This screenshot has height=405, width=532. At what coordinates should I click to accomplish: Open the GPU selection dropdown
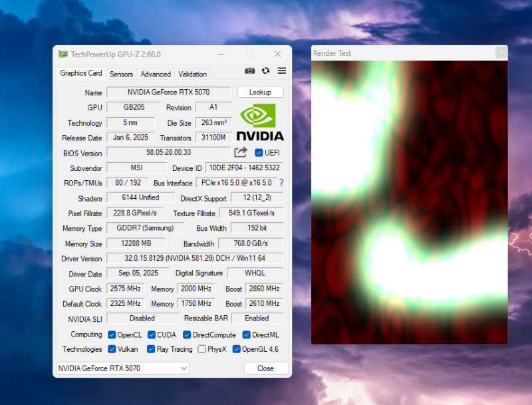point(122,368)
